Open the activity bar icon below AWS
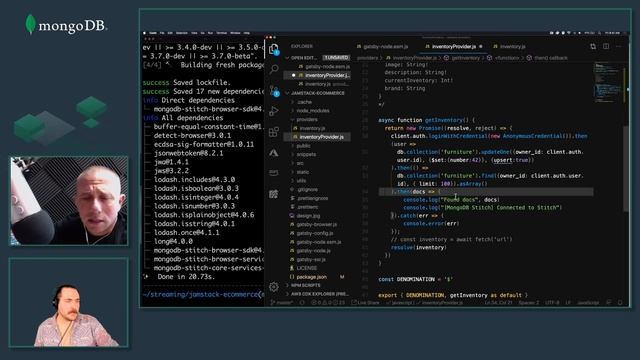 coord(274,194)
